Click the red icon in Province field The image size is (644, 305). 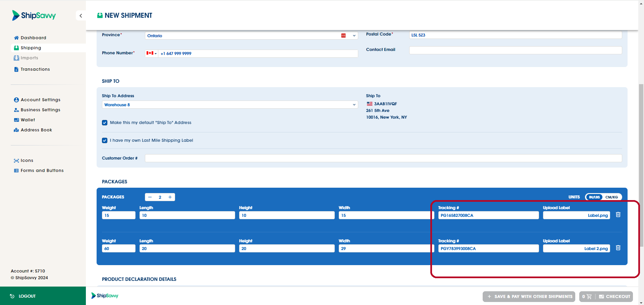pos(343,36)
